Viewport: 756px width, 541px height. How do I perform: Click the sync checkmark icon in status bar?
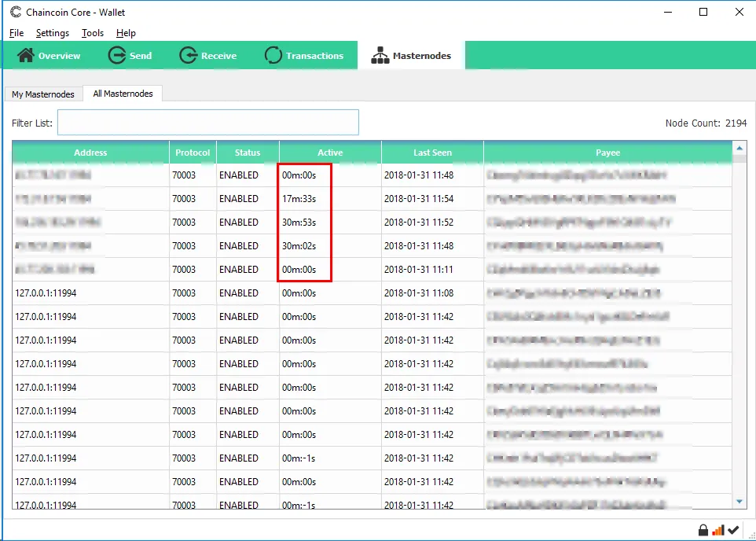(733, 530)
